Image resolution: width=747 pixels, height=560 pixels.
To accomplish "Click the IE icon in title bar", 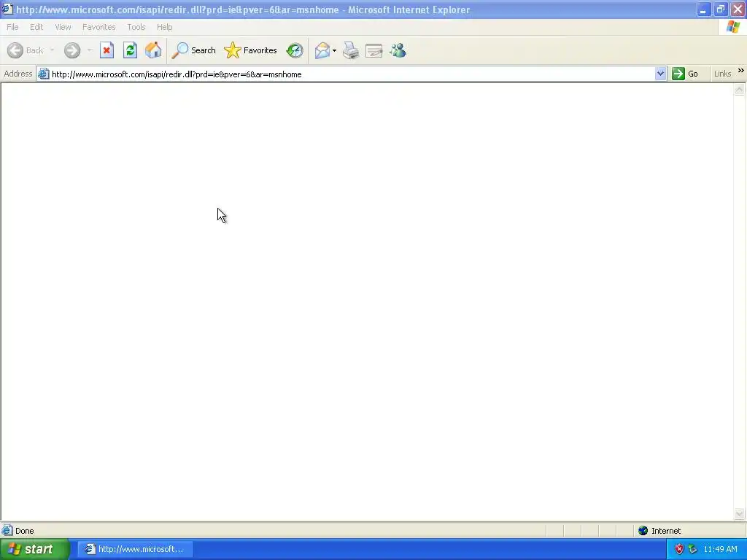I will pyautogui.click(x=7, y=9).
